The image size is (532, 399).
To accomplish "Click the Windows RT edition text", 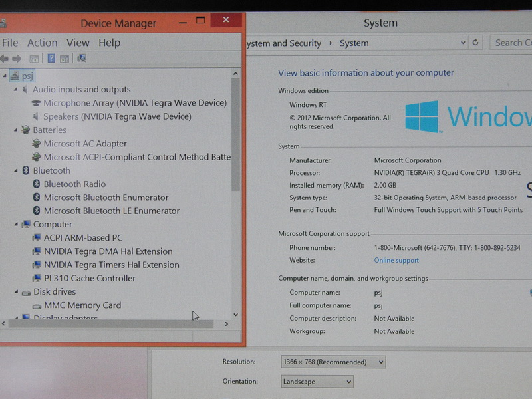I will click(308, 105).
